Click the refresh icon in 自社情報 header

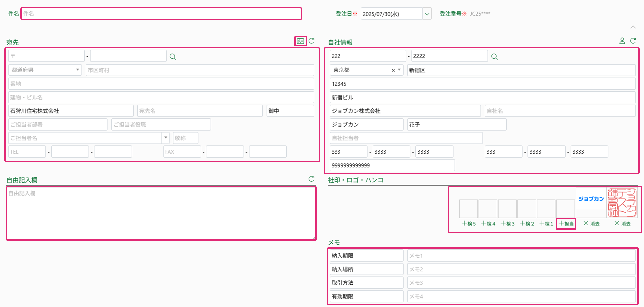point(633,41)
